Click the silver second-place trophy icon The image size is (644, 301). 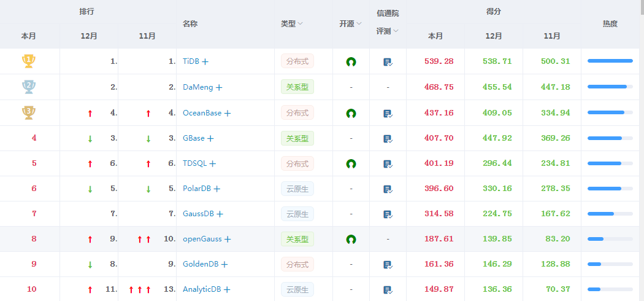[28, 87]
